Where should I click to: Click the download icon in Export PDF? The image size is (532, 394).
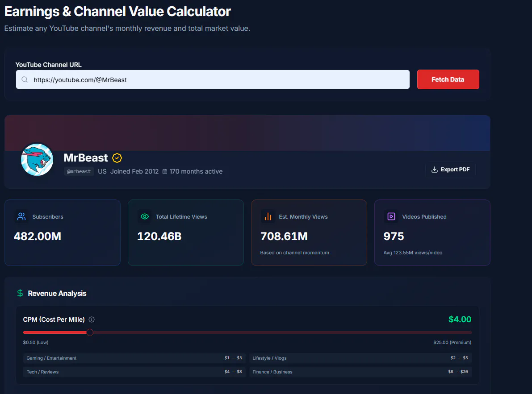click(434, 170)
